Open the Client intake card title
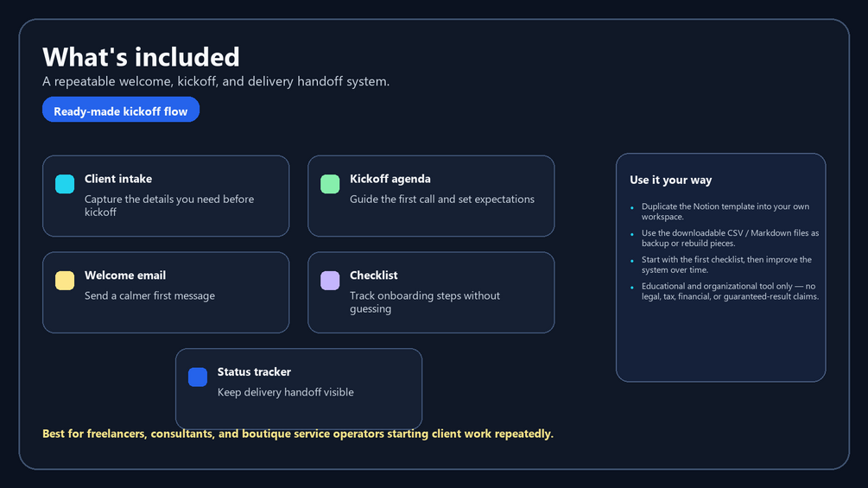The height and width of the screenshot is (488, 868). (118, 179)
